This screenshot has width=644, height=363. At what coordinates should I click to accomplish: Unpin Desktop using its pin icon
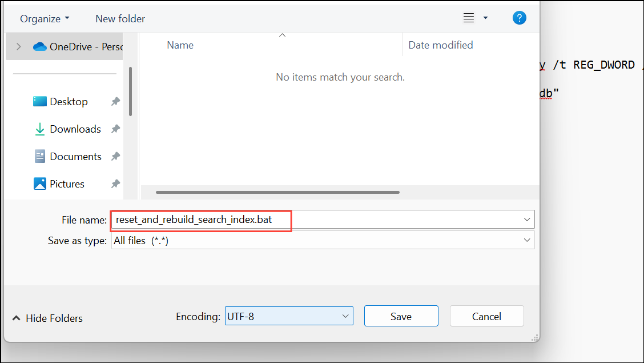(x=115, y=101)
